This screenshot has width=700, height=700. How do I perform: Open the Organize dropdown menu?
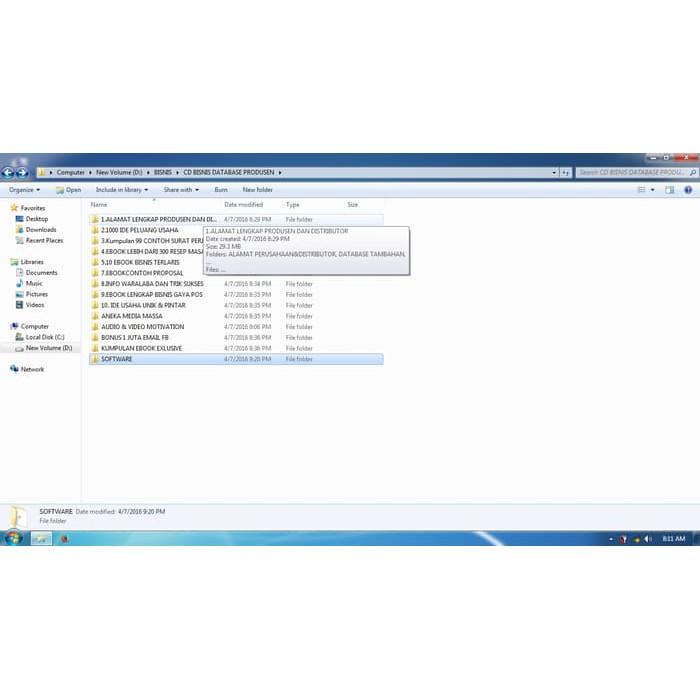coord(24,189)
